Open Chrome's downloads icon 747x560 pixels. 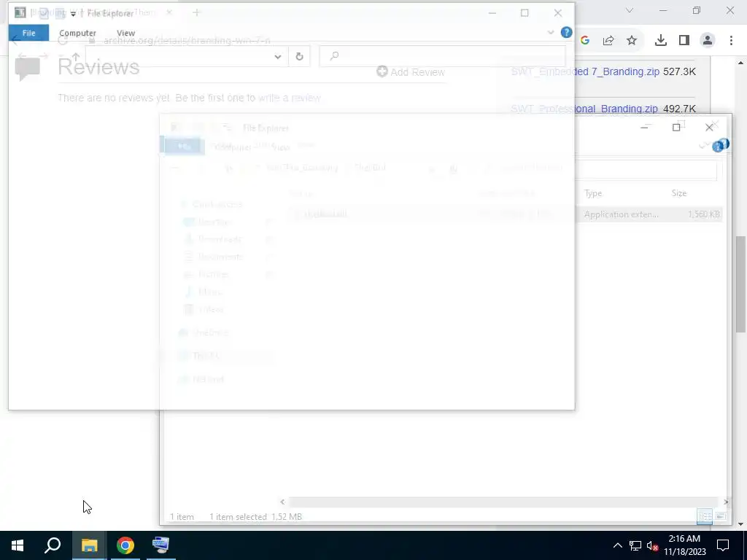click(660, 41)
